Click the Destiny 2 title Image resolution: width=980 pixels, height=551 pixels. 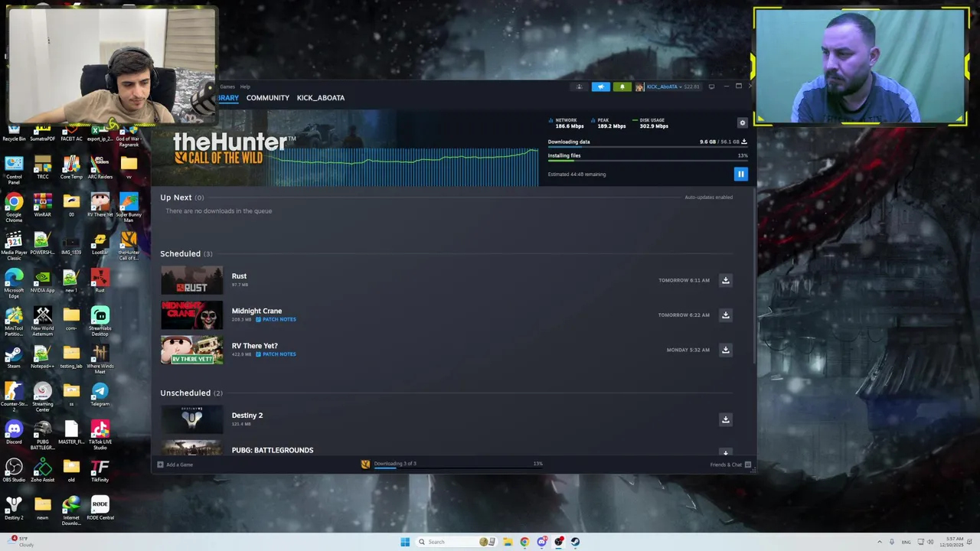tap(247, 416)
